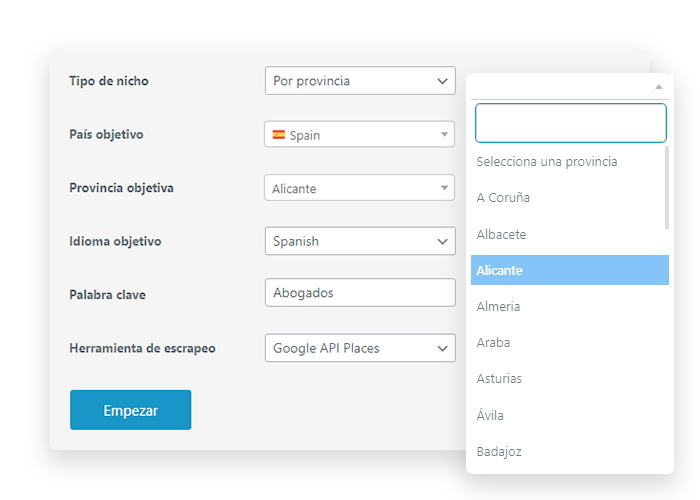Select highlighted Alicante option
This screenshot has height=500, width=700.
pyautogui.click(x=570, y=270)
